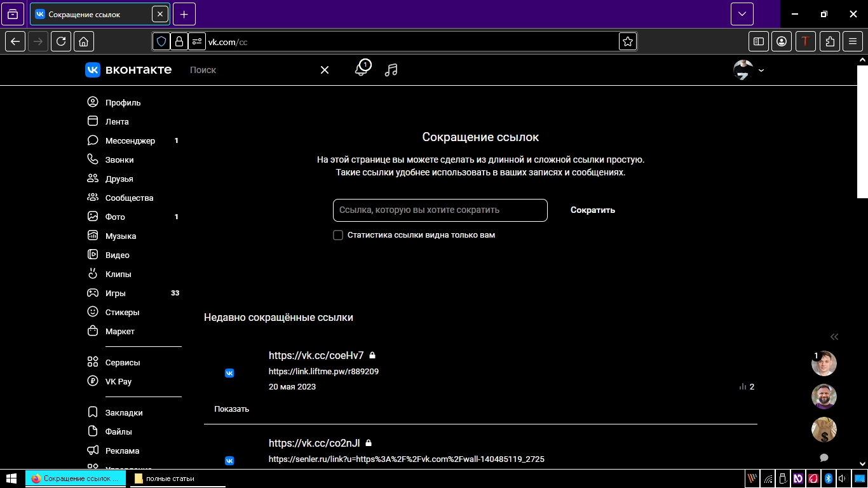Screen dimensions: 868x488
Task: Click the Музыка sidebar icon
Action: pyautogui.click(x=93, y=236)
